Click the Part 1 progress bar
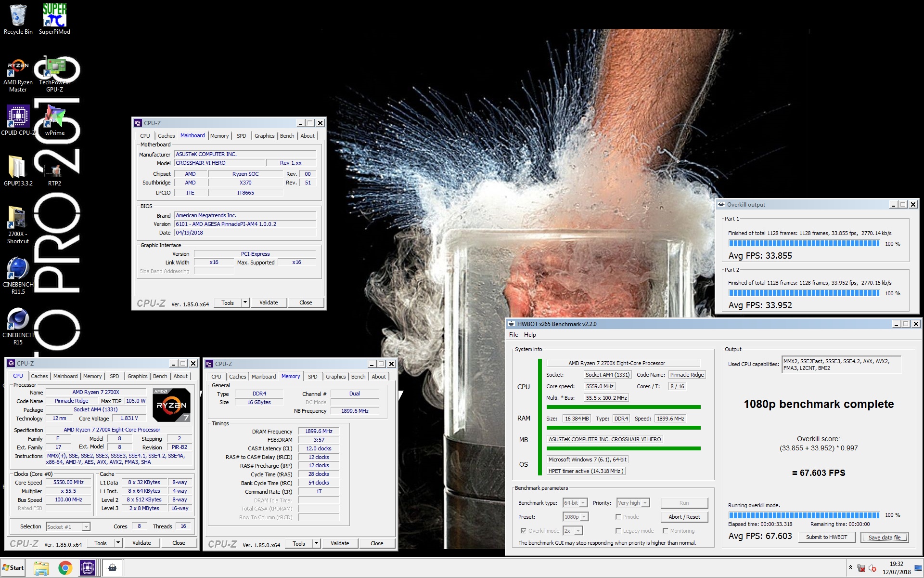This screenshot has height=578, width=924. coord(804,244)
